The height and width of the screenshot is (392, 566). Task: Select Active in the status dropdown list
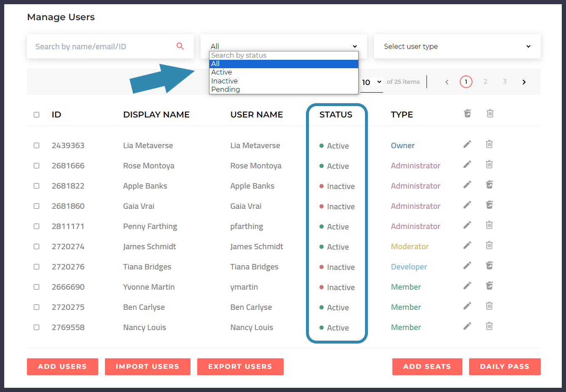(222, 72)
